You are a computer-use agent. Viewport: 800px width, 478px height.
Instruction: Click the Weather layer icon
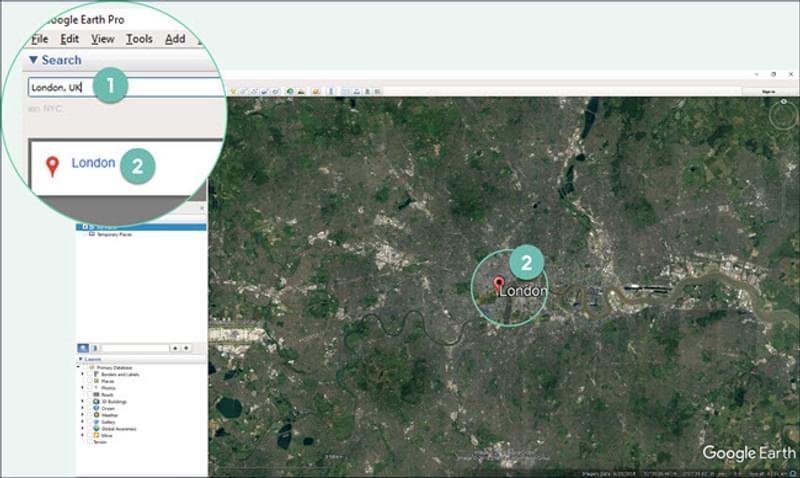(x=96, y=415)
